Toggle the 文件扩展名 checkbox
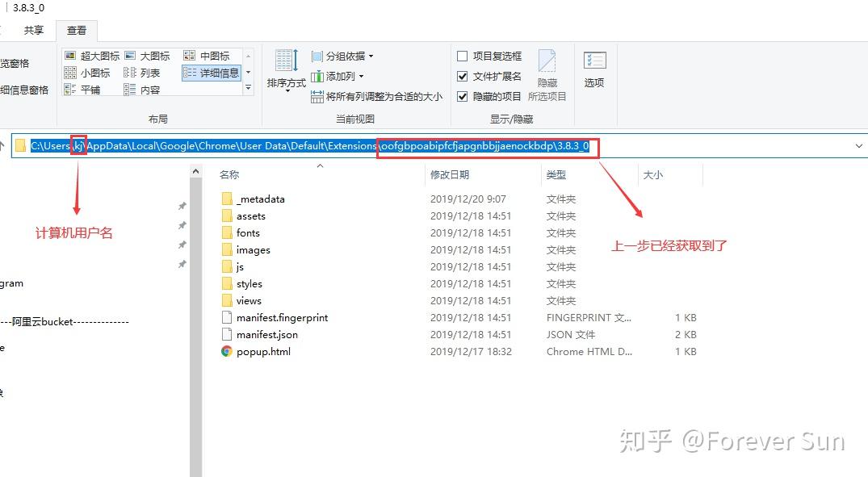Viewport: 868px width, 477px height. [462, 77]
